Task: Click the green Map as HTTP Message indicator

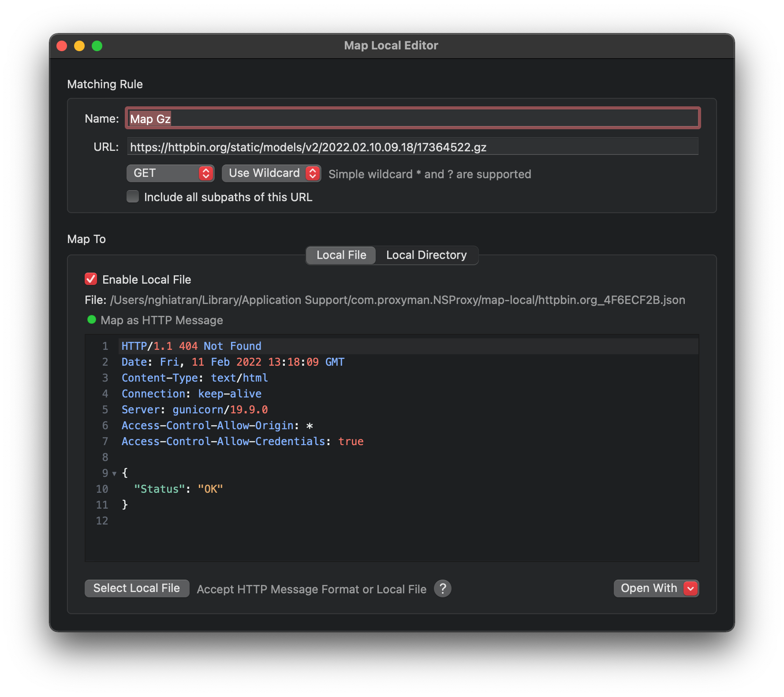Action: [92, 320]
